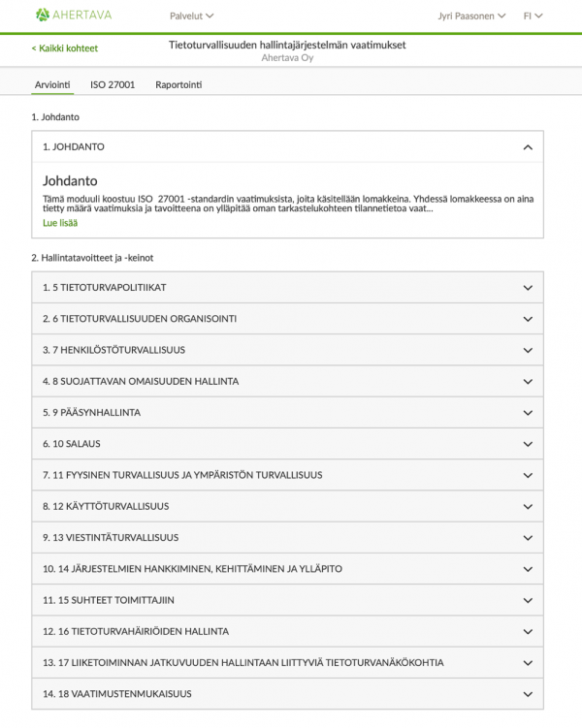
Task: Switch to the ISO 27001 tab
Action: pos(112,85)
